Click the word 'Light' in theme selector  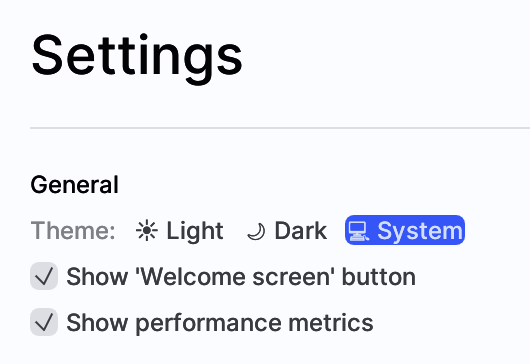coord(195,231)
